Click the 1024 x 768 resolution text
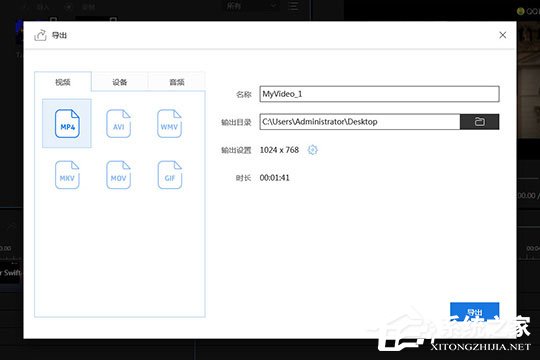Viewport: 540px width, 360px height. coord(279,150)
